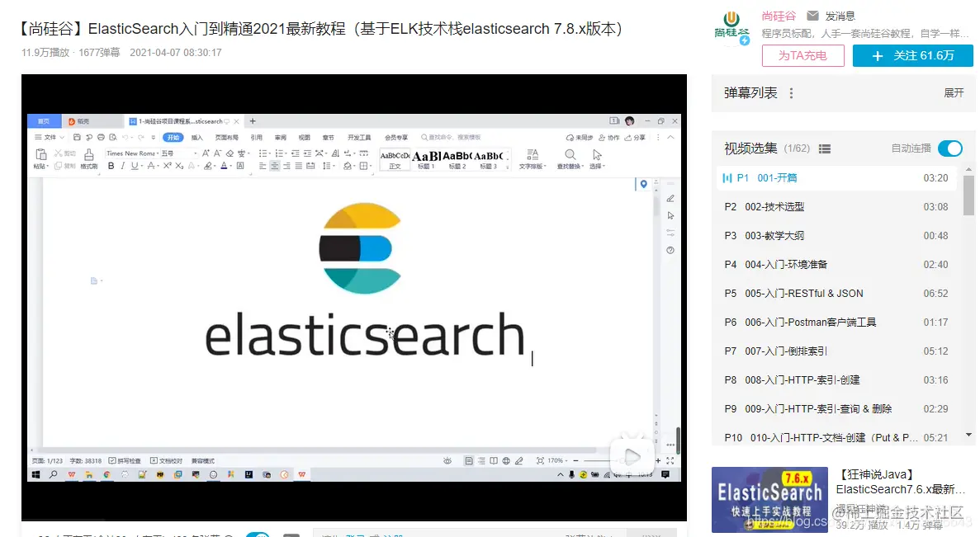This screenshot has height=537, width=980.
Task: Click the Windows Start button in taskbar
Action: [x=36, y=475]
